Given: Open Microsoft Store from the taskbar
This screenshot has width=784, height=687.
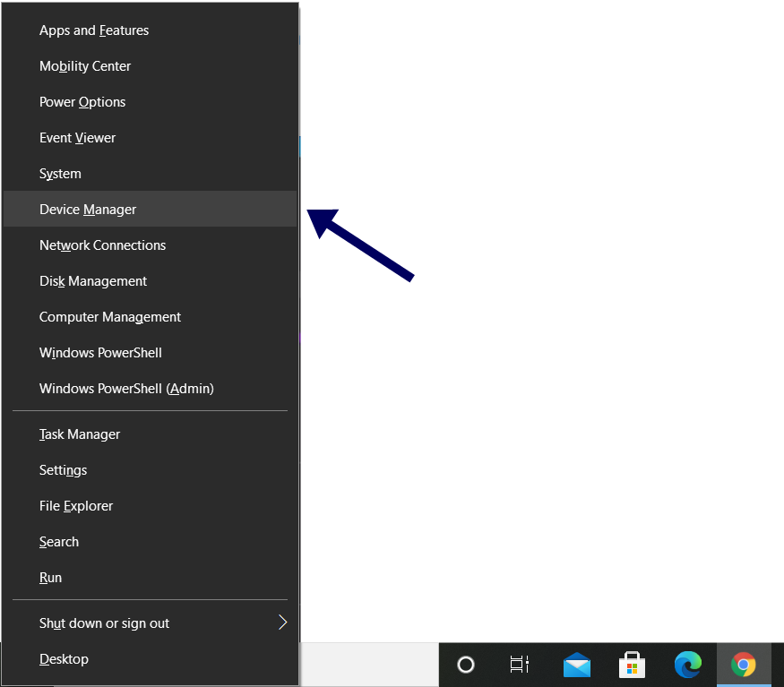Looking at the screenshot, I should [633, 666].
